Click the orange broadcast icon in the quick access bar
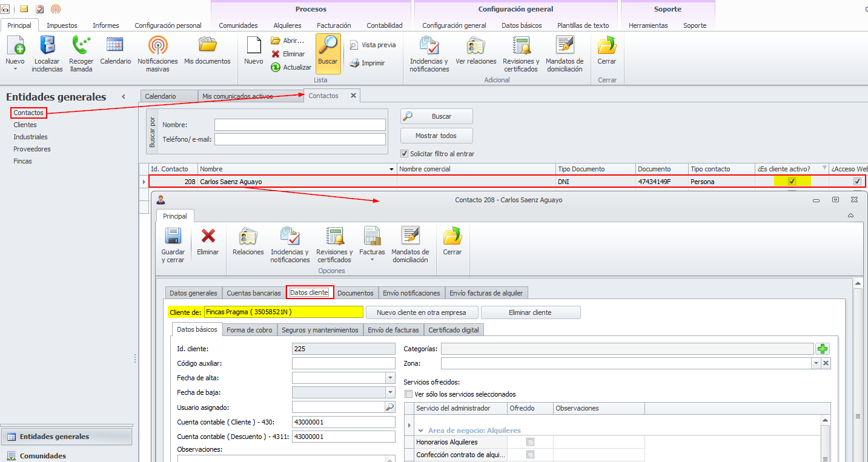This screenshot has height=462, width=868. (56, 9)
